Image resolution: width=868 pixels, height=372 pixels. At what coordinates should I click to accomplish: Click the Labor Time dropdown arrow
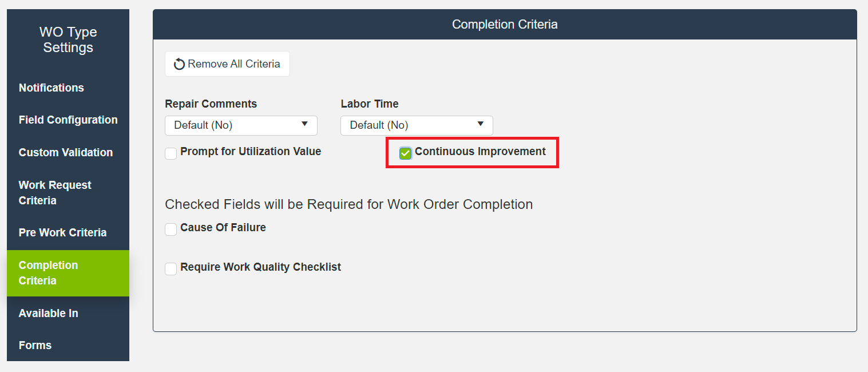(x=480, y=124)
